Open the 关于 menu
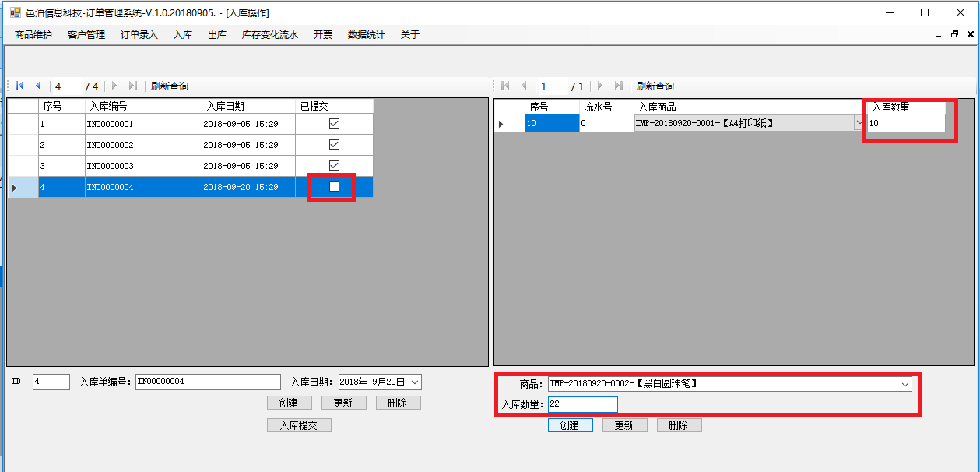The height and width of the screenshot is (472, 980). [410, 34]
